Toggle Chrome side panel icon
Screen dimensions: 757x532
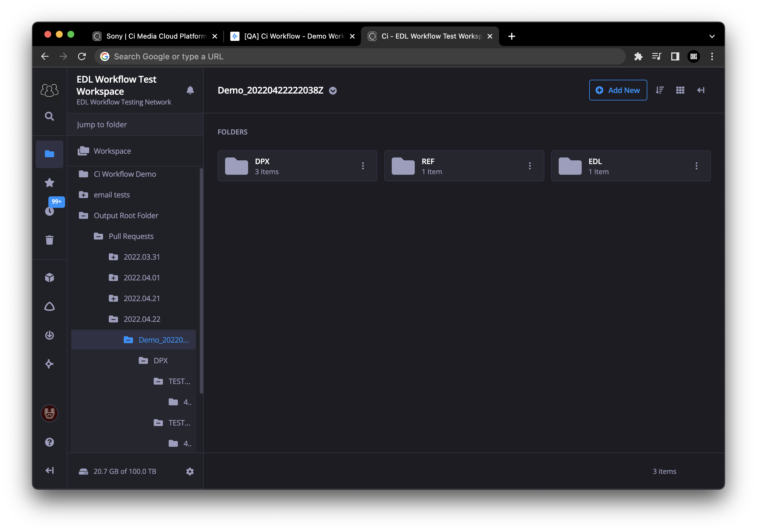point(675,56)
